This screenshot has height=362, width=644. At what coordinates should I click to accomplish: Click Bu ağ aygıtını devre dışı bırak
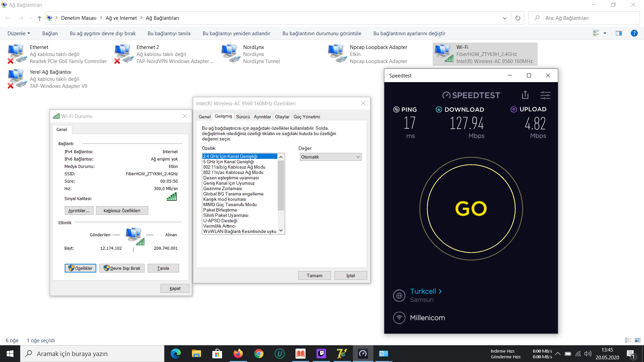(103, 34)
